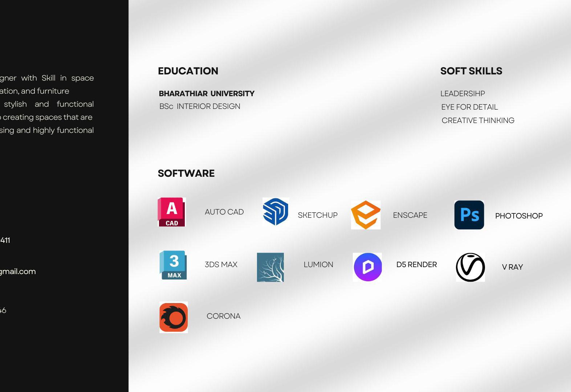
Task: Select the SOFT SKILLS heading
Action: 471,71
